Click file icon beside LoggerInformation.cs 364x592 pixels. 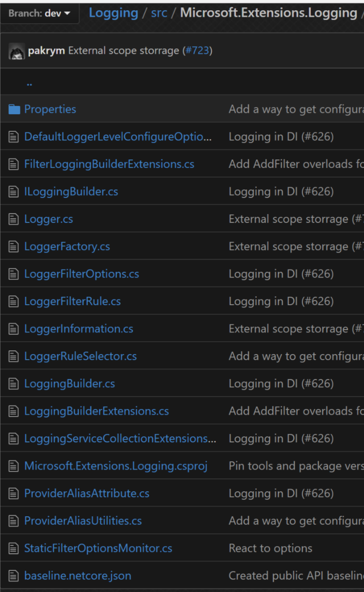click(14, 329)
